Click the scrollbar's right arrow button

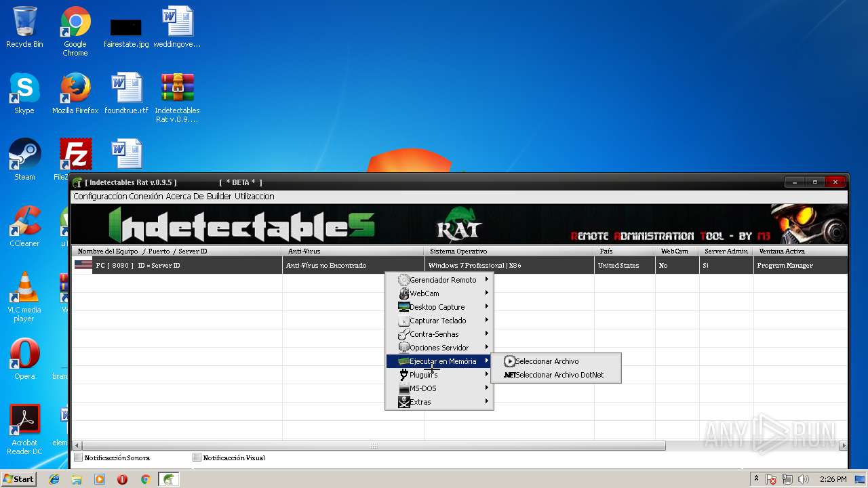pyautogui.click(x=843, y=446)
